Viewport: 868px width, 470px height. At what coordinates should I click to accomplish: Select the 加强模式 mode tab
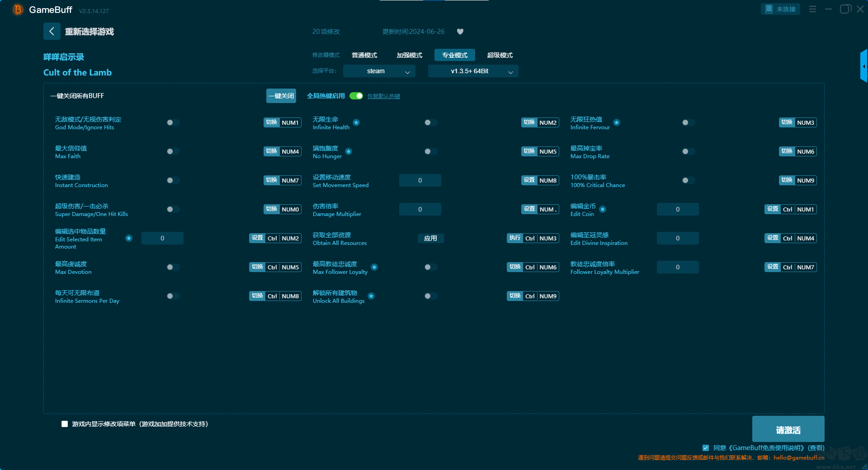pyautogui.click(x=410, y=55)
